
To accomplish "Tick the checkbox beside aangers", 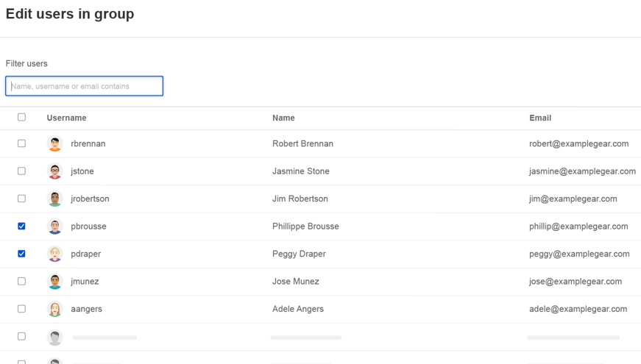I will tap(21, 309).
